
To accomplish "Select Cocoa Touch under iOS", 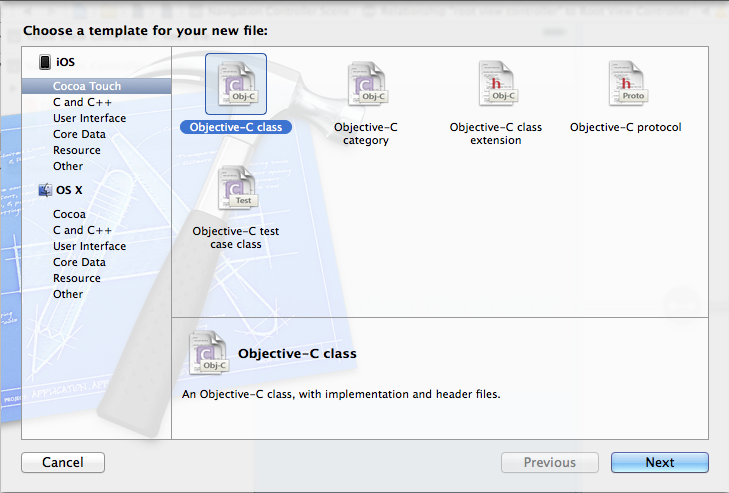I will click(96, 86).
